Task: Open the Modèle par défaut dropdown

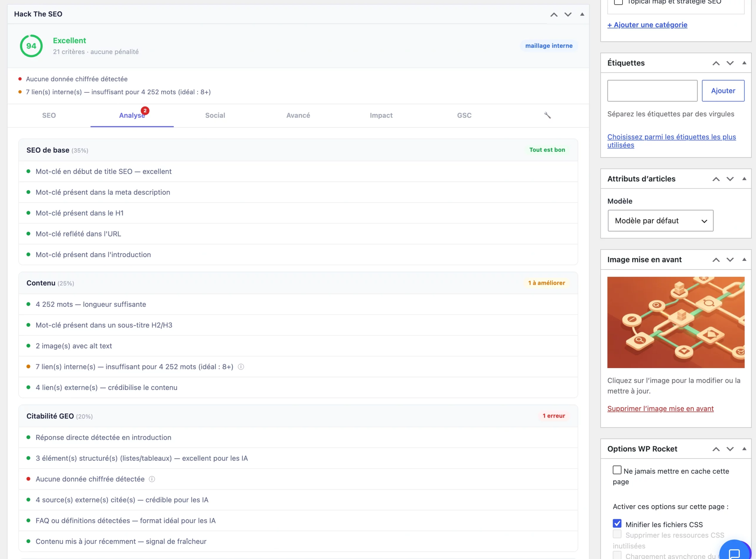Action: point(661,221)
